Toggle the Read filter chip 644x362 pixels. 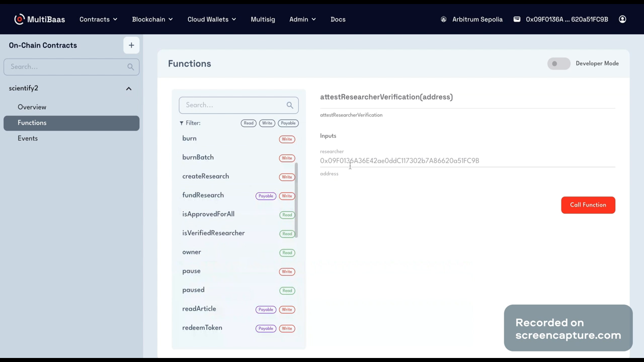coord(249,123)
